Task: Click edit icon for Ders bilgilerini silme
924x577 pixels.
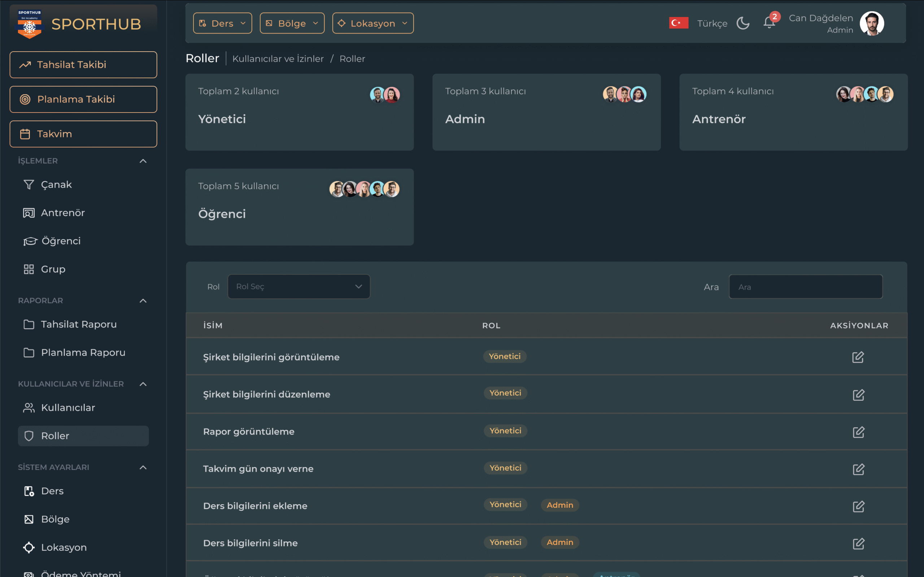Action: [x=858, y=543]
